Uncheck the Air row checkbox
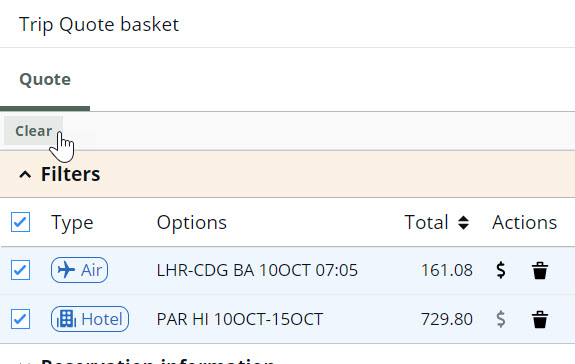 tap(21, 270)
